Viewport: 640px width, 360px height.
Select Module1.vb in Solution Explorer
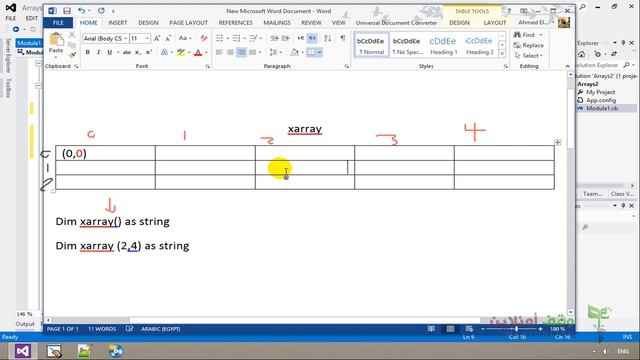click(x=601, y=108)
